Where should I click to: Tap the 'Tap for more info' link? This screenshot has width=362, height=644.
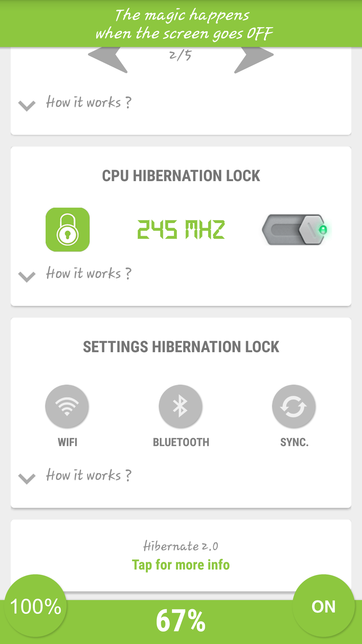click(x=181, y=565)
